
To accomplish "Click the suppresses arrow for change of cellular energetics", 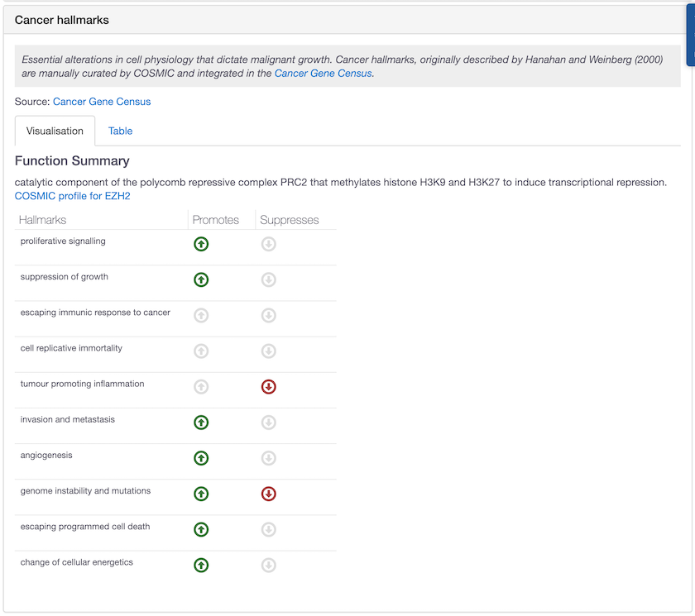I will 269,565.
